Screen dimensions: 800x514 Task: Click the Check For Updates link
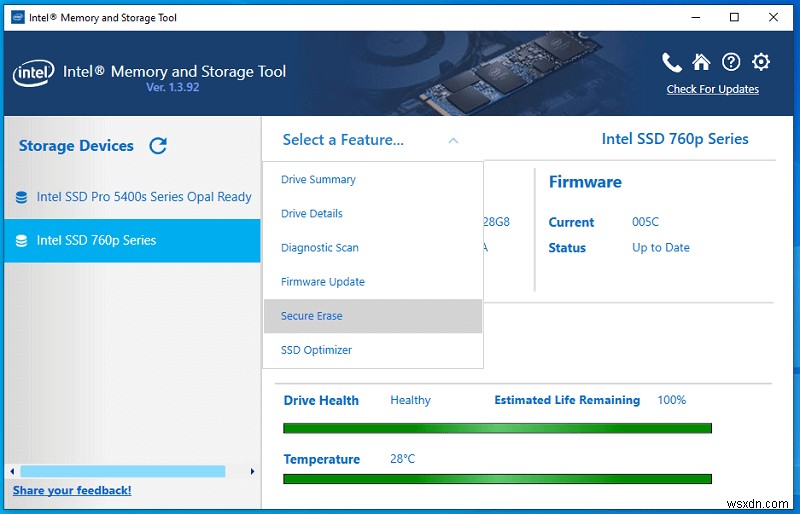[x=712, y=90]
